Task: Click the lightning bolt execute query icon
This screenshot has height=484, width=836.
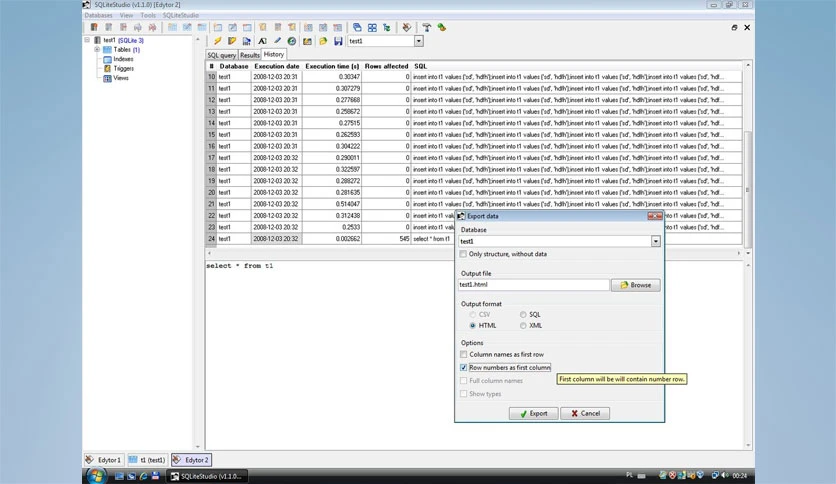Action: [218, 41]
